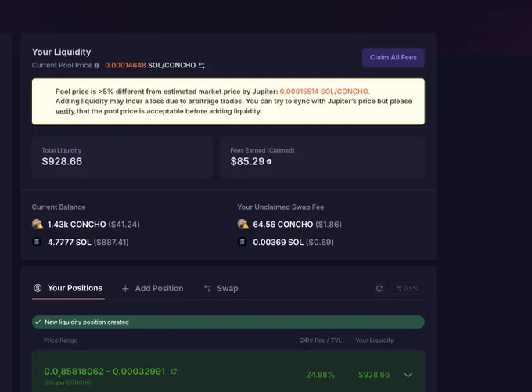Click the New liquidity position created notification

click(228, 322)
